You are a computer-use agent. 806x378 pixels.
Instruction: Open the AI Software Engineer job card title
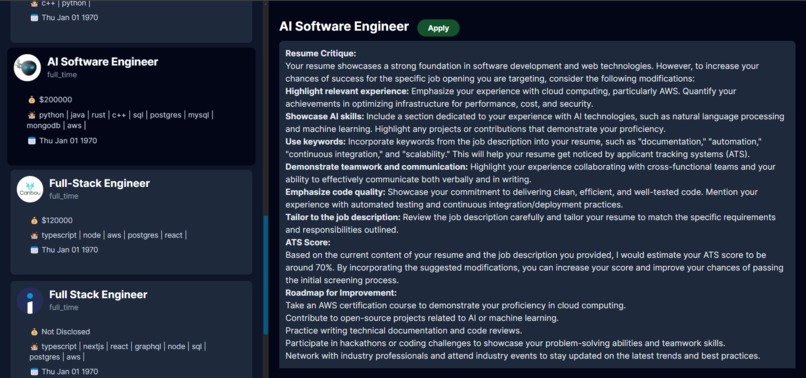click(x=103, y=62)
